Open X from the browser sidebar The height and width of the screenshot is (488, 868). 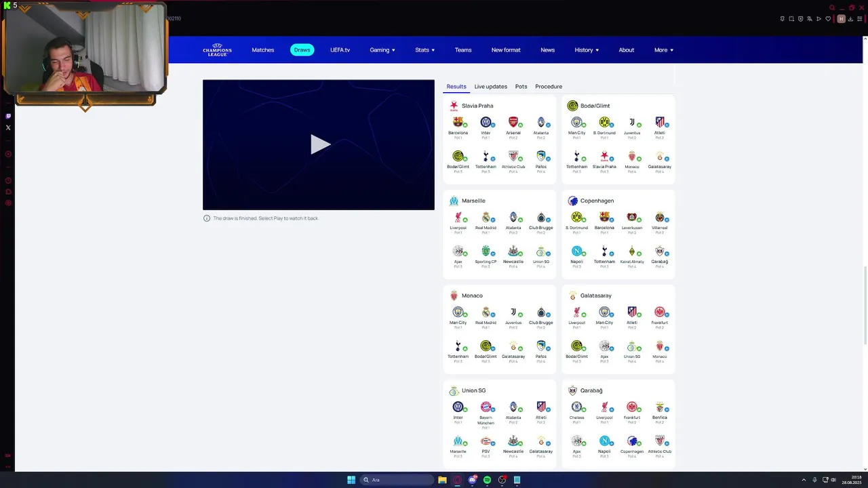click(x=8, y=127)
